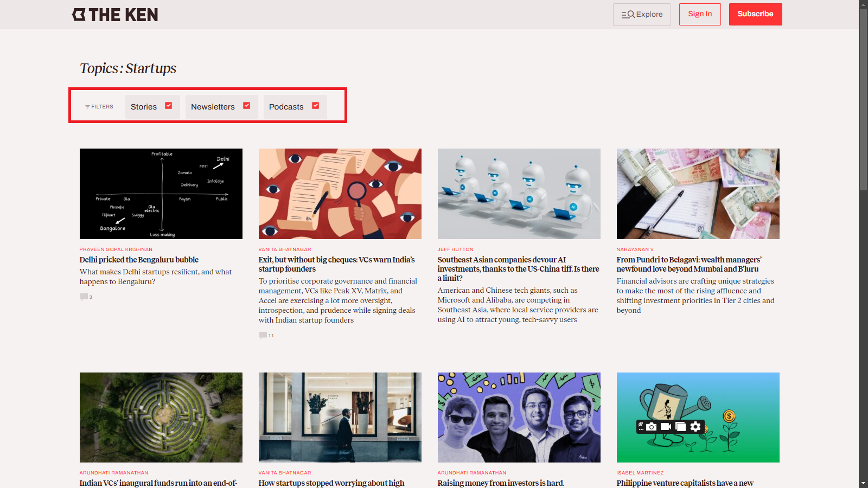The height and width of the screenshot is (488, 868).
Task: Open settings gear in overlay toolbar
Action: click(695, 427)
